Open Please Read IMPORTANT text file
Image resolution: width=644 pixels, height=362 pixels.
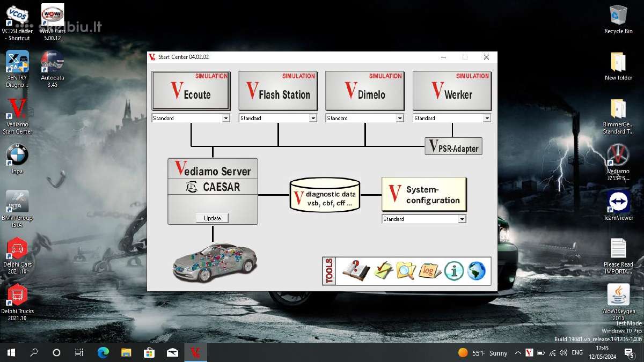click(618, 256)
